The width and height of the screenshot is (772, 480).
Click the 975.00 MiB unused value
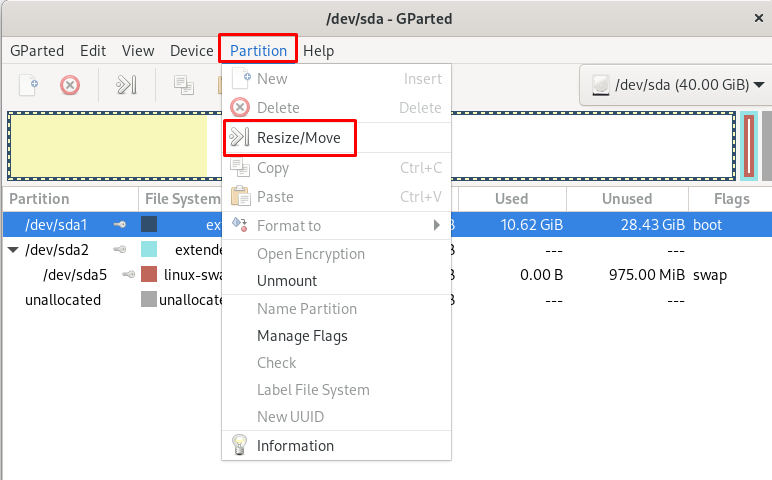[647, 275]
